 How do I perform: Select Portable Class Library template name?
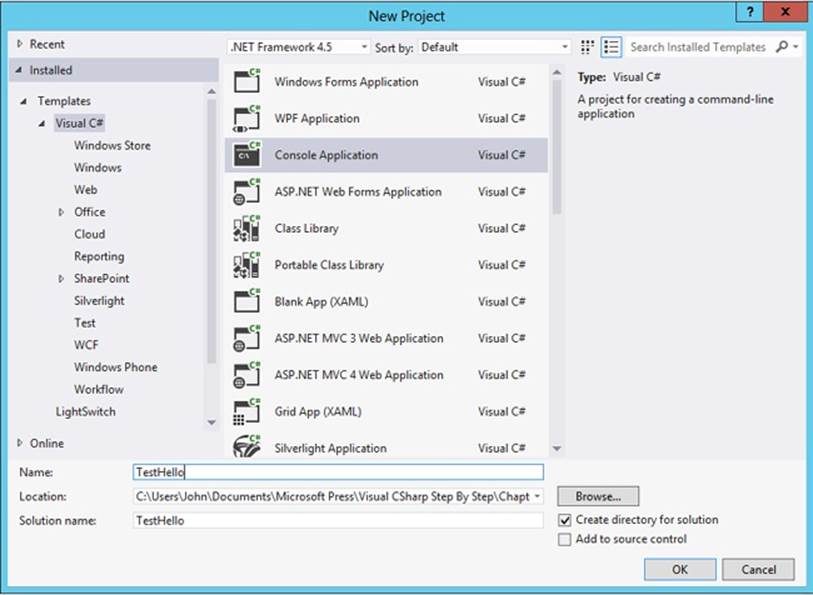(329, 265)
